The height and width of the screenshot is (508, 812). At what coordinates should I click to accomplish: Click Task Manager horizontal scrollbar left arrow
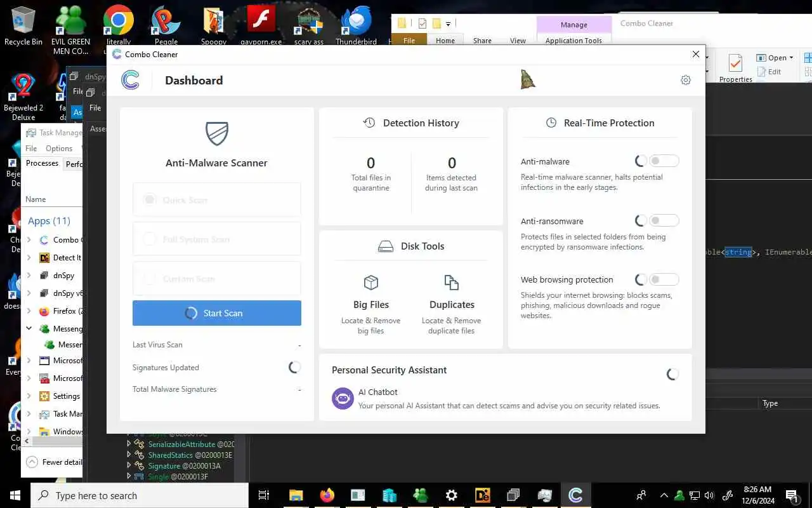(x=28, y=440)
